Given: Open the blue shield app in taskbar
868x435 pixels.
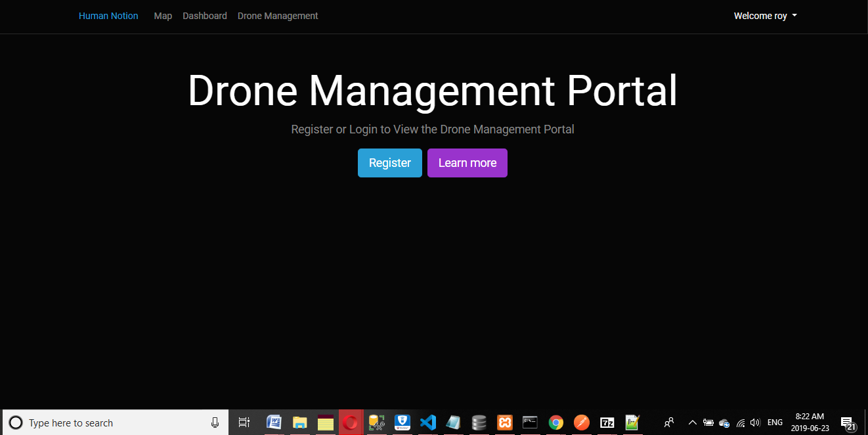Looking at the screenshot, I should [x=402, y=423].
